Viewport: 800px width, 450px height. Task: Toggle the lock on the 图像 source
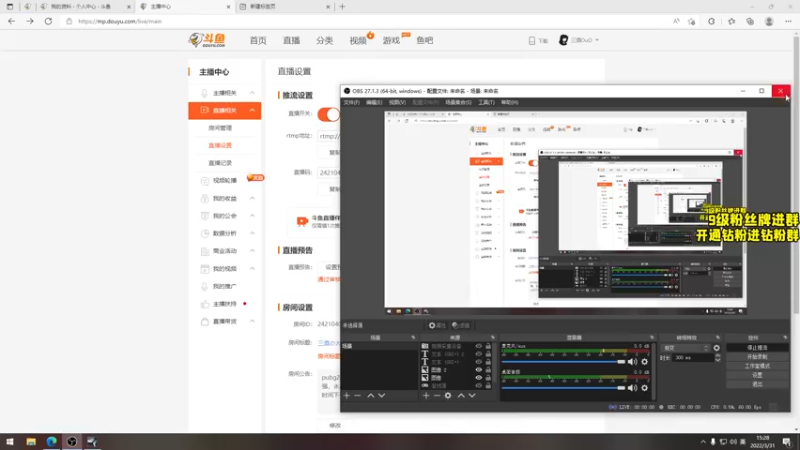pyautogui.click(x=488, y=378)
